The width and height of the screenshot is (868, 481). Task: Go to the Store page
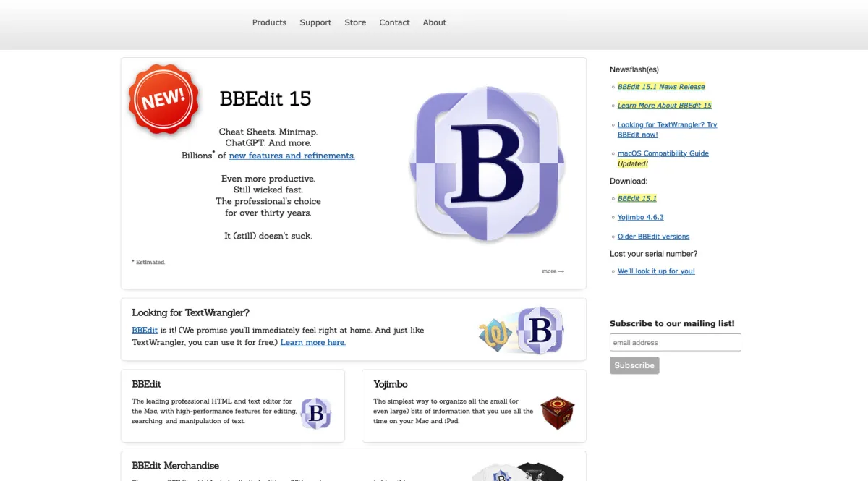pos(355,22)
